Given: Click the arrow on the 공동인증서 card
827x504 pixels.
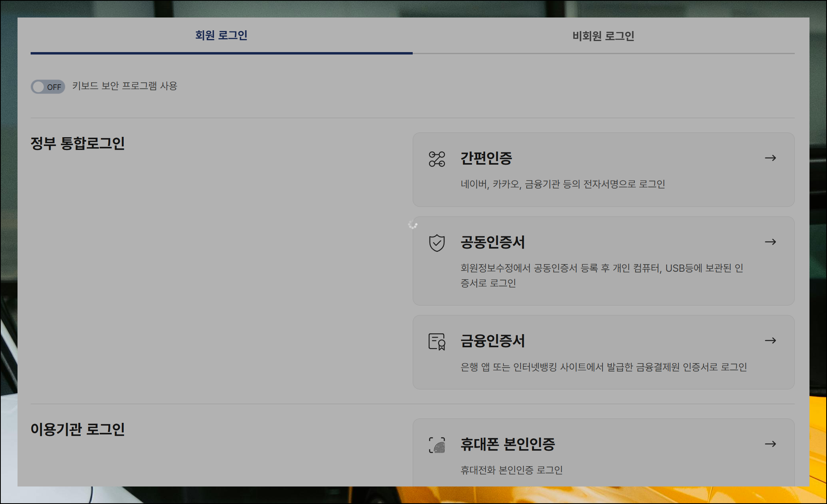Looking at the screenshot, I should pyautogui.click(x=770, y=242).
